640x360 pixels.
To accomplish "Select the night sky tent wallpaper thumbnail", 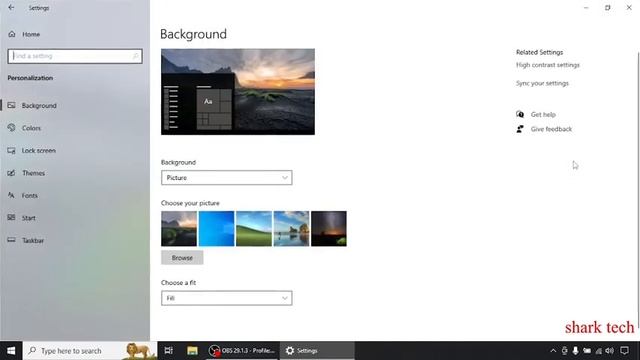I will point(329,229).
